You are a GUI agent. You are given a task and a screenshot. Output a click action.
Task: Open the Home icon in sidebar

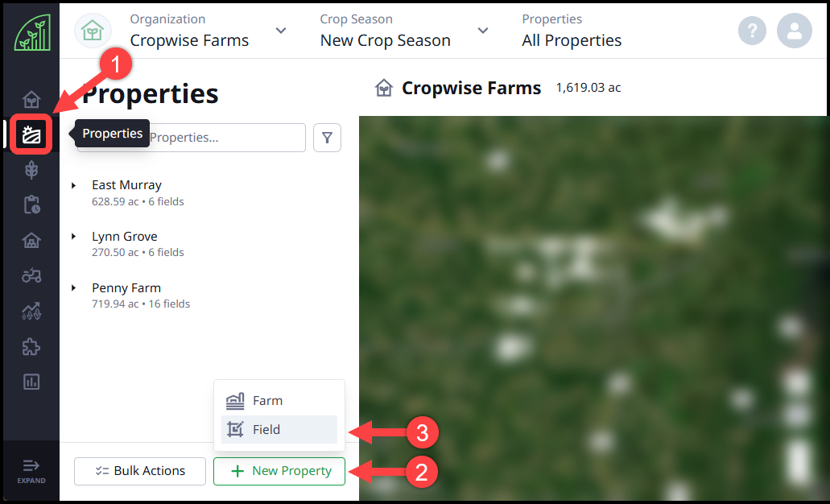(x=31, y=100)
